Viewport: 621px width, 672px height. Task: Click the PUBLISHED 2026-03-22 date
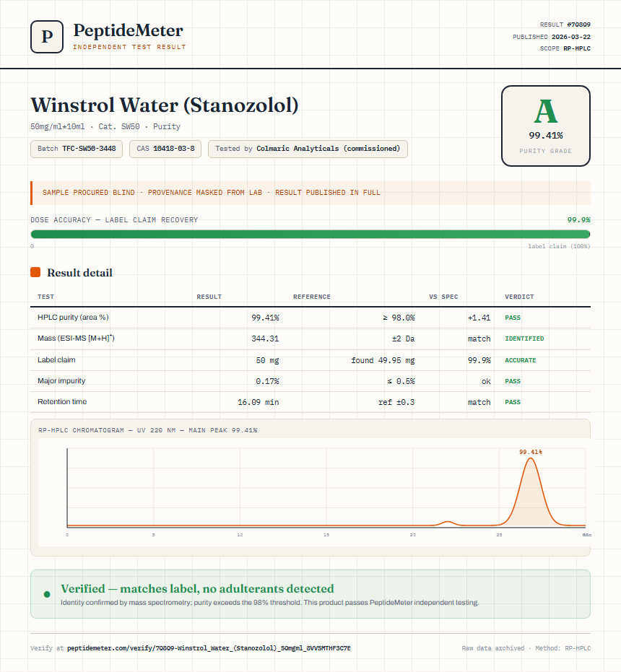point(552,37)
